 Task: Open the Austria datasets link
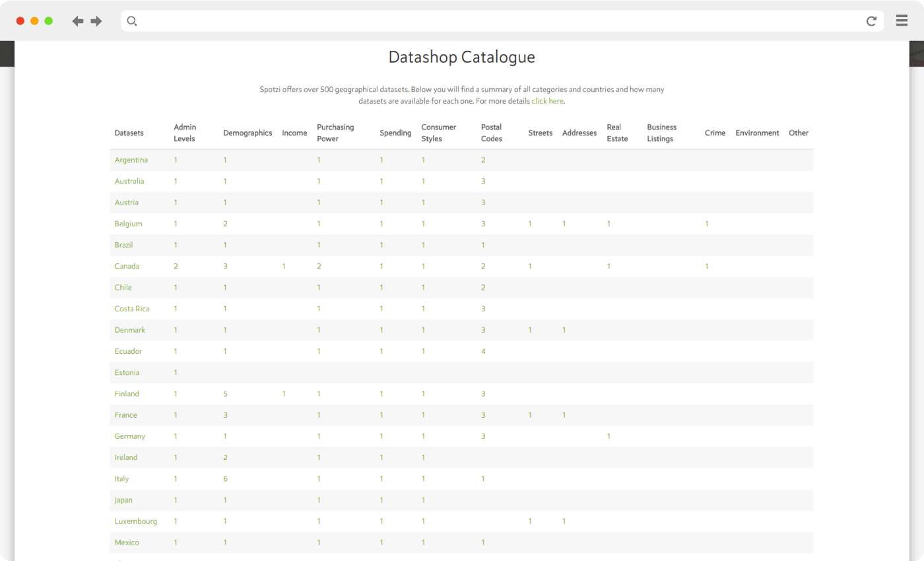pyautogui.click(x=127, y=203)
